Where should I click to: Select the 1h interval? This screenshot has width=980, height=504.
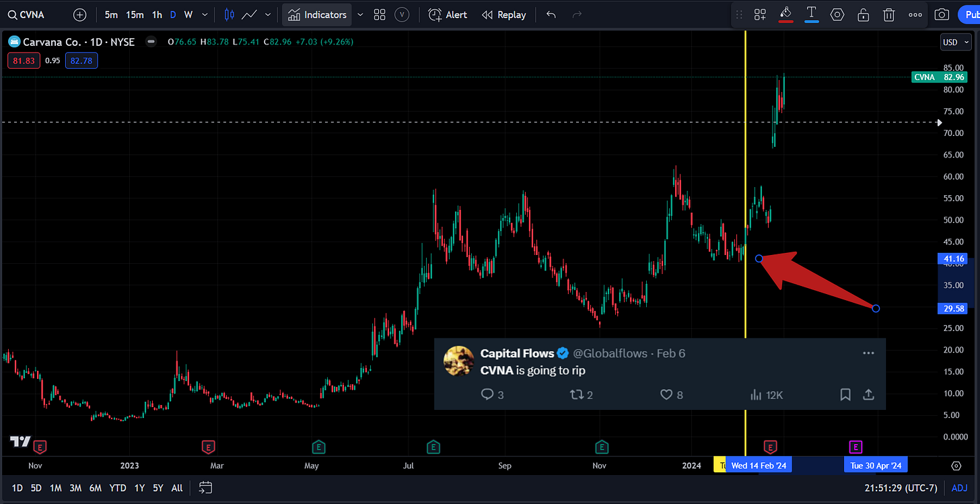[x=157, y=15]
